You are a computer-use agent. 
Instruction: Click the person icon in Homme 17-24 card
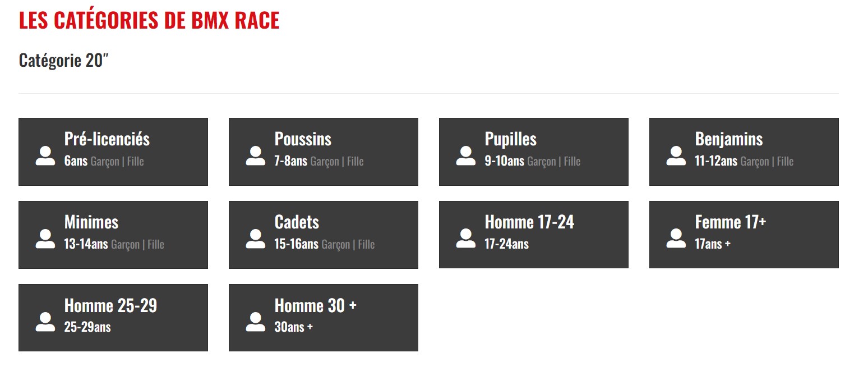tap(466, 239)
